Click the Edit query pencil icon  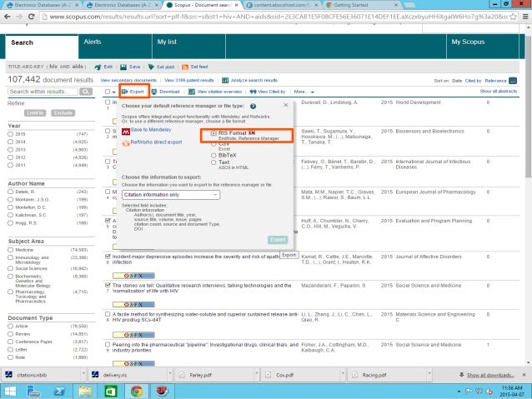(98, 67)
